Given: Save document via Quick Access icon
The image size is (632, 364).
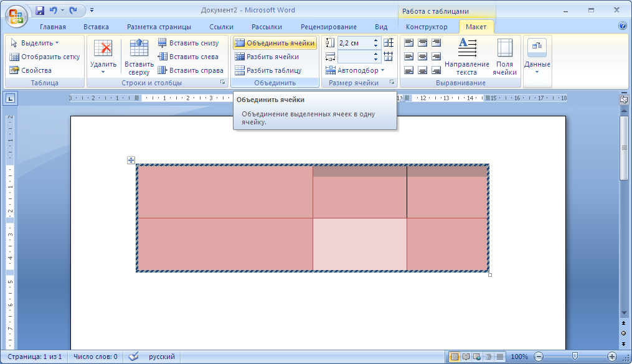Looking at the screenshot, I should [x=39, y=11].
